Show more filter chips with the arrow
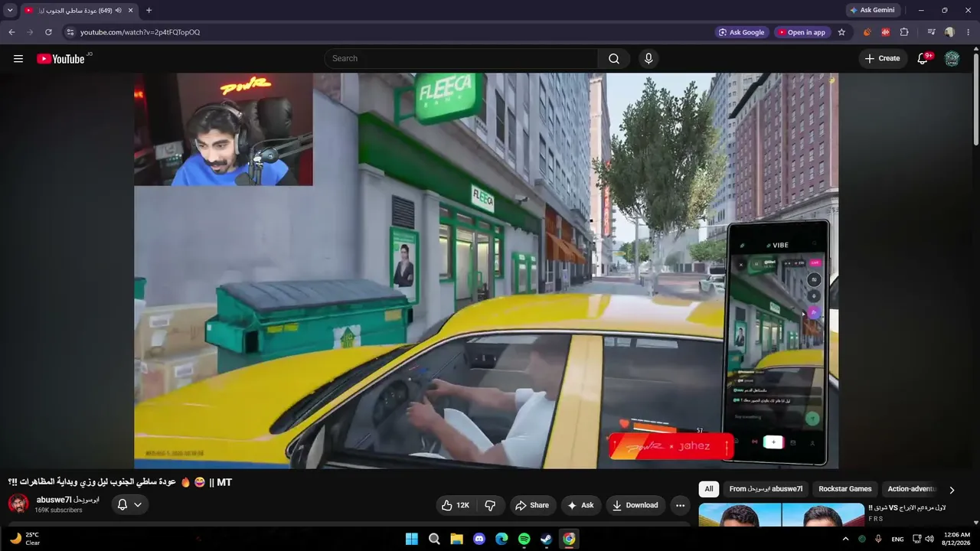 [x=952, y=490]
